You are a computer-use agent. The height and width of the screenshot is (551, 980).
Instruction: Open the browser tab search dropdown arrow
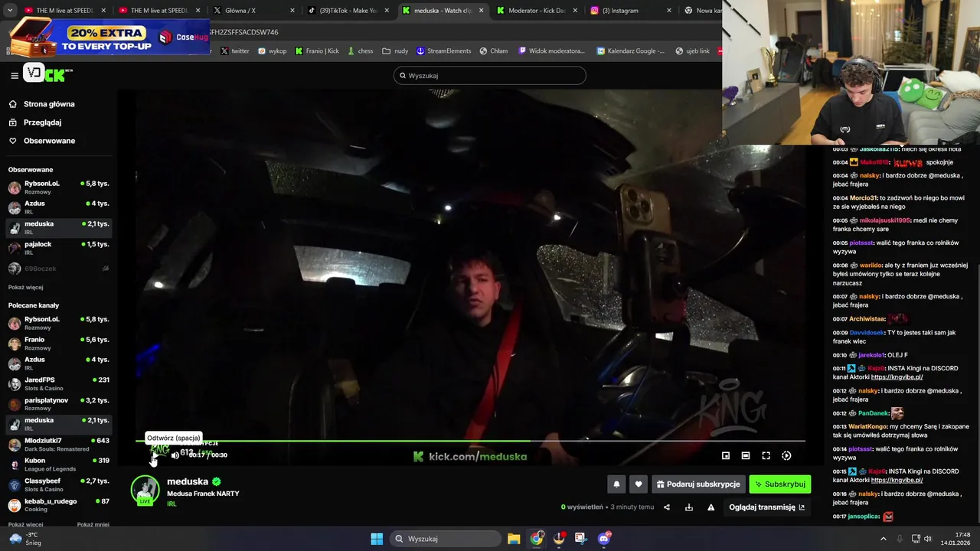(x=9, y=11)
